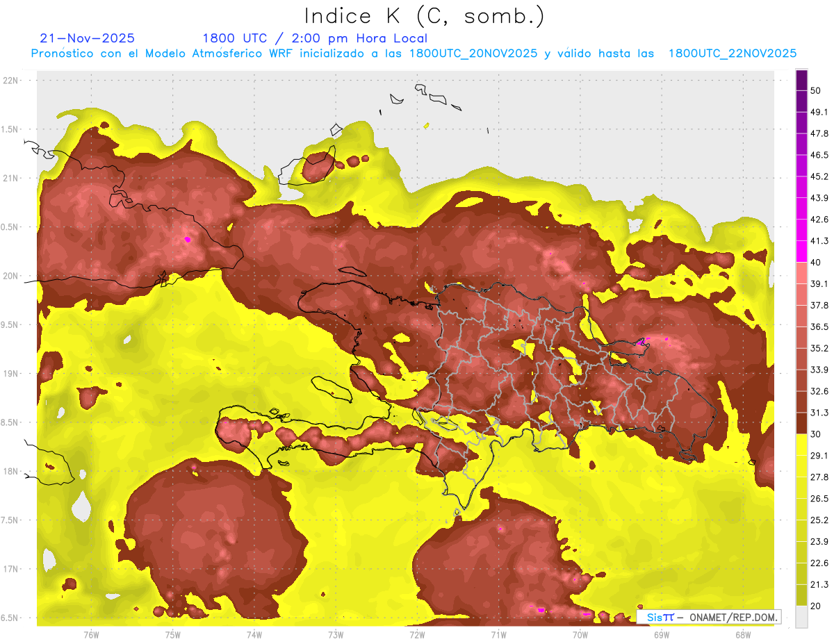Image resolution: width=834 pixels, height=644 pixels.
Task: Click the "73W" longitude label
Action: [x=336, y=635]
